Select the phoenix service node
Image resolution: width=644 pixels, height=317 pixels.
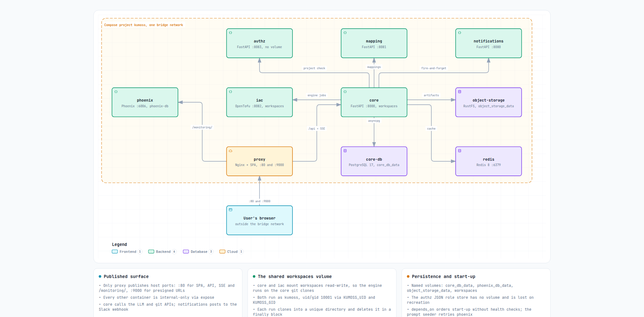point(145,103)
